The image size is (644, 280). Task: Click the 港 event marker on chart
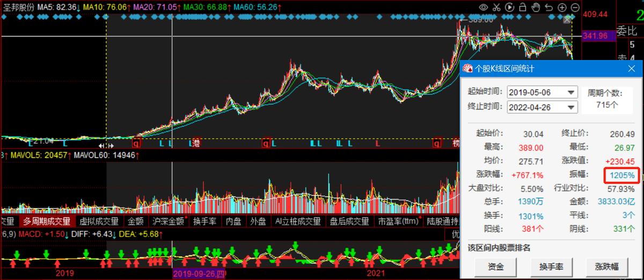point(196,144)
